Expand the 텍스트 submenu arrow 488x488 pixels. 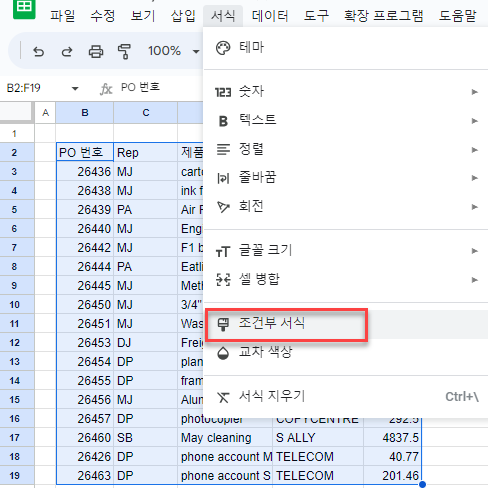coord(475,121)
